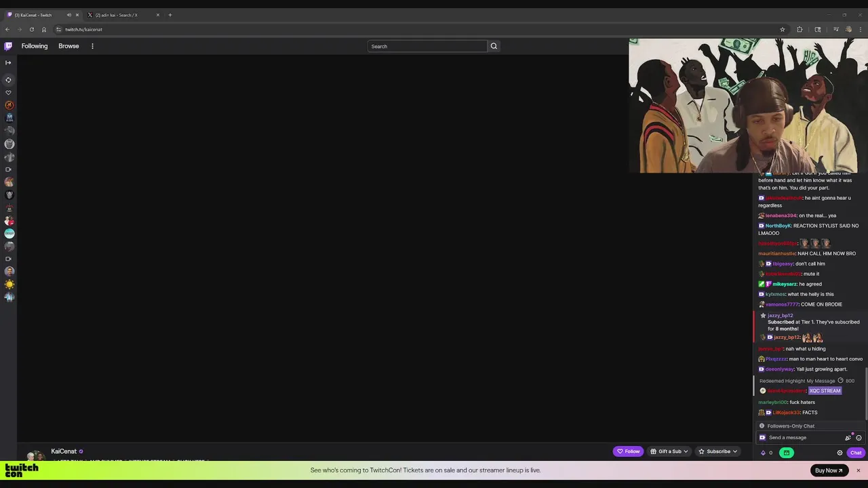868x488 pixels.
Task: Open the browser media controls icon
Action: tap(835, 29)
